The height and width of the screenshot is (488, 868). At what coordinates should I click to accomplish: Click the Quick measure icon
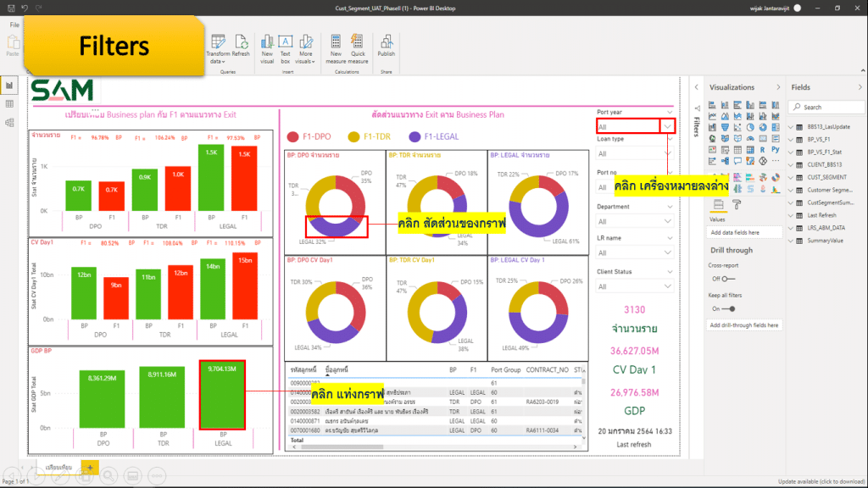pyautogui.click(x=358, y=45)
